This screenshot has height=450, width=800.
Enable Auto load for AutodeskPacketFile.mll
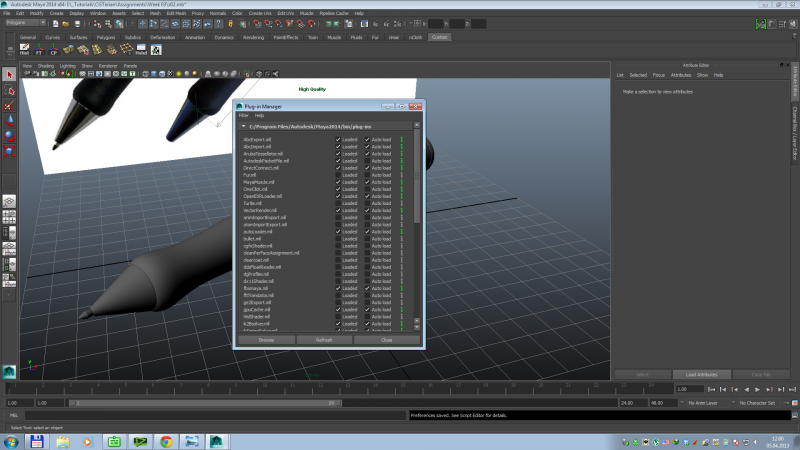(x=367, y=161)
